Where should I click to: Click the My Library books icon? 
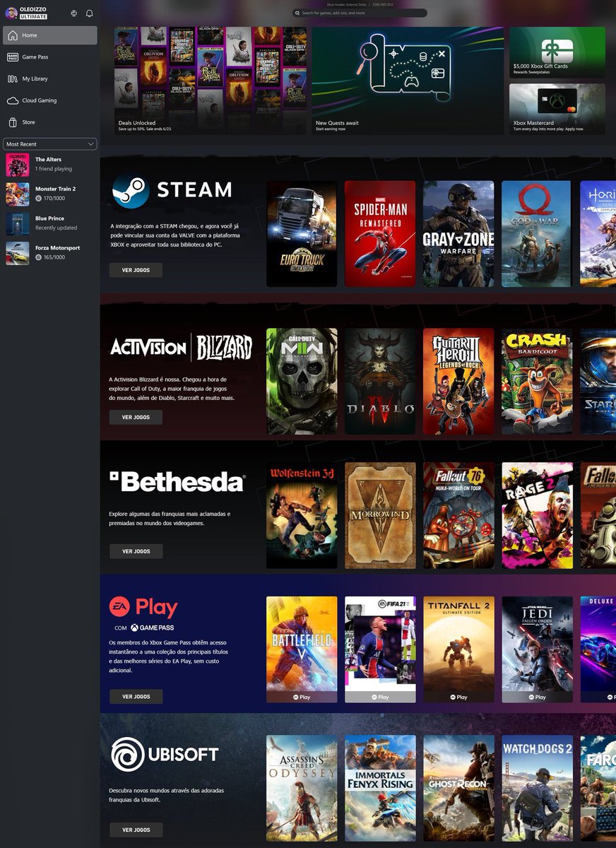[13, 79]
